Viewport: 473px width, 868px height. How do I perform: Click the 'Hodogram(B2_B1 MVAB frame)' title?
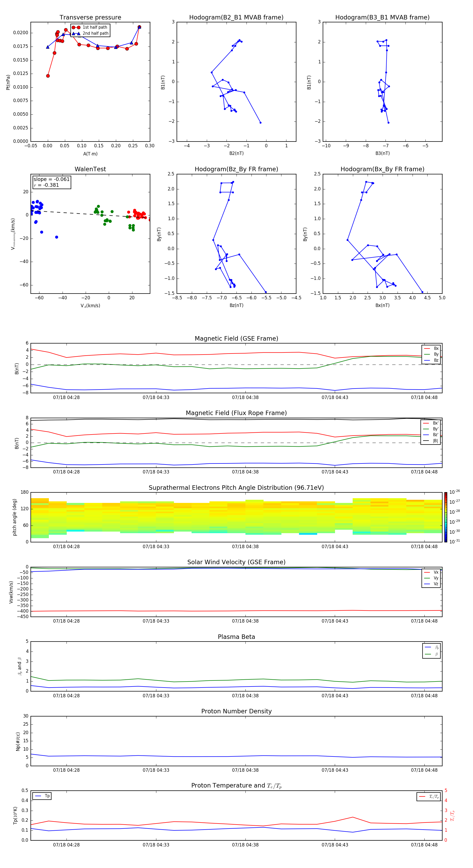coord(236,18)
